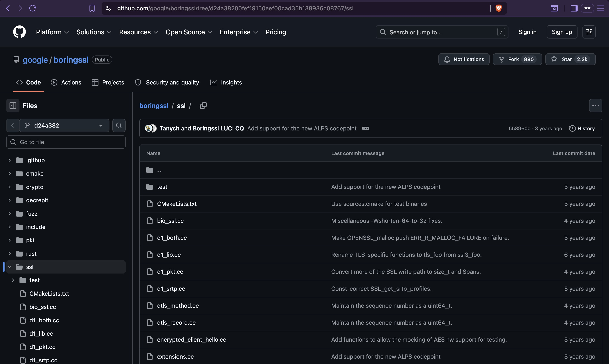
Task: Open the Security and quality tab
Action: point(167,83)
